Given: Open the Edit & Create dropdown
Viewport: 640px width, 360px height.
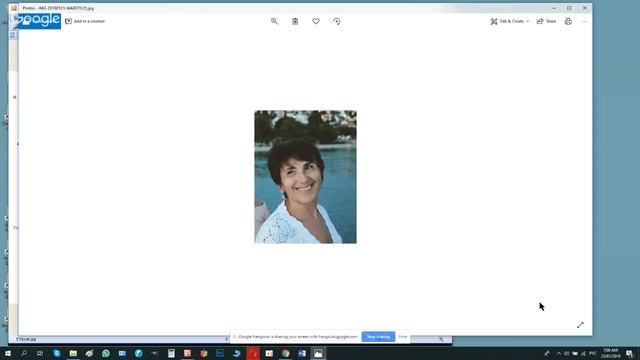Looking at the screenshot, I should click(510, 21).
